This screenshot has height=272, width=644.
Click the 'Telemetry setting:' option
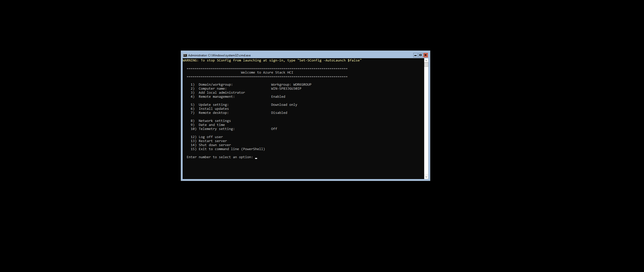pos(213,129)
